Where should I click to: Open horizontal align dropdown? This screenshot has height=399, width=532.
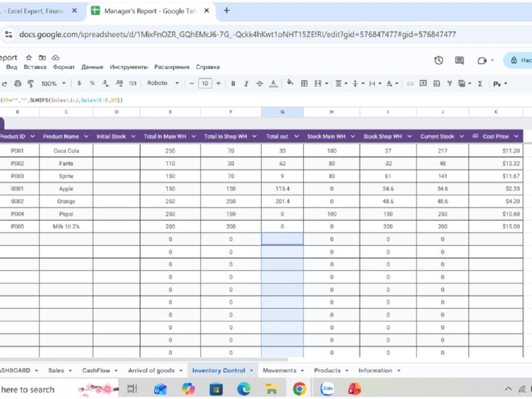tap(341, 84)
